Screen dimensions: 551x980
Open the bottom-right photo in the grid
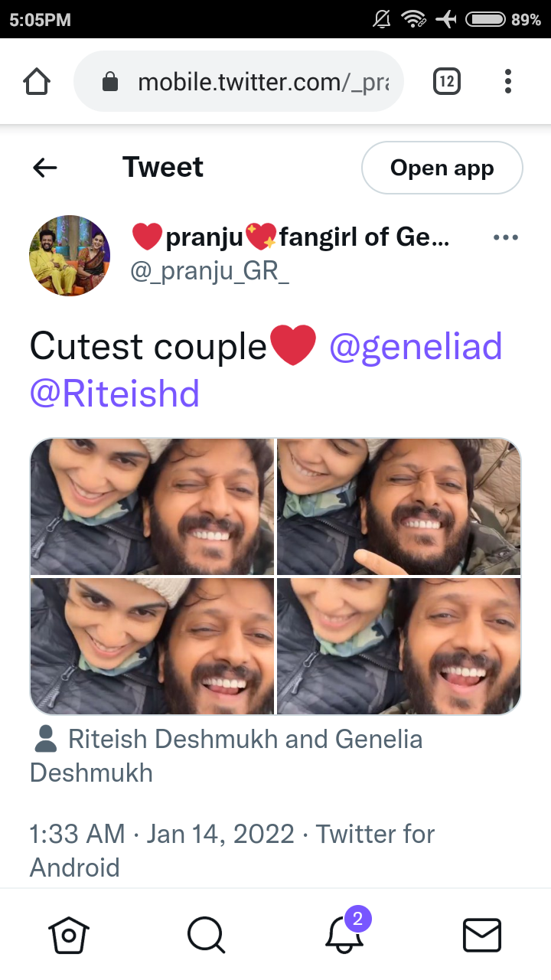pyautogui.click(x=399, y=646)
